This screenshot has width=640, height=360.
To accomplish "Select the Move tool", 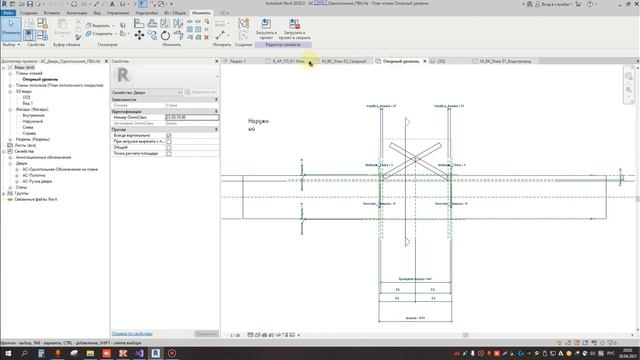I will [139, 36].
